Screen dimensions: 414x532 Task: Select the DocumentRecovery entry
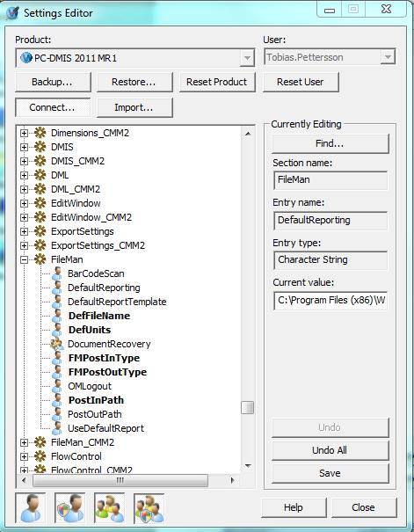click(109, 344)
